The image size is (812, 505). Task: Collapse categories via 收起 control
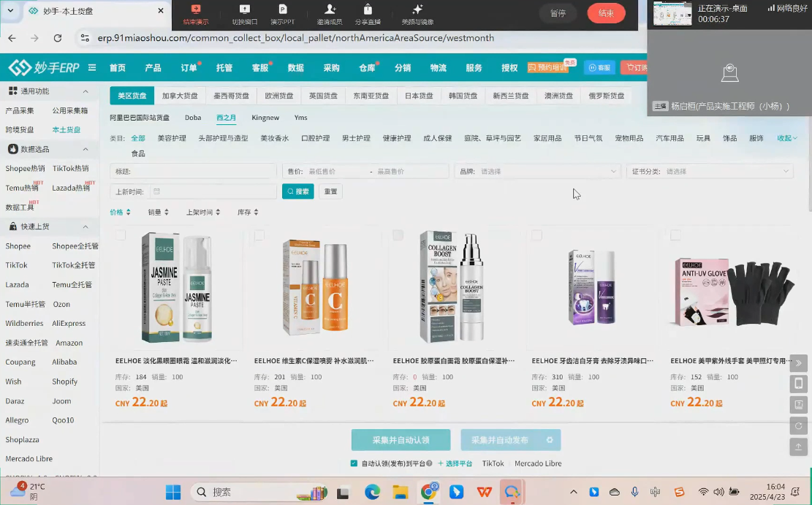787,137
